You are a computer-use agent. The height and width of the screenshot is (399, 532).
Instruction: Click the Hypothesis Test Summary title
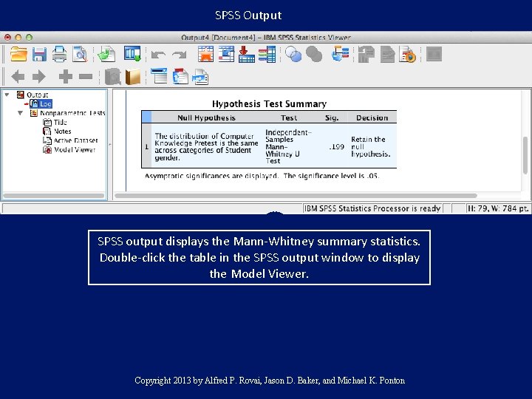269,104
